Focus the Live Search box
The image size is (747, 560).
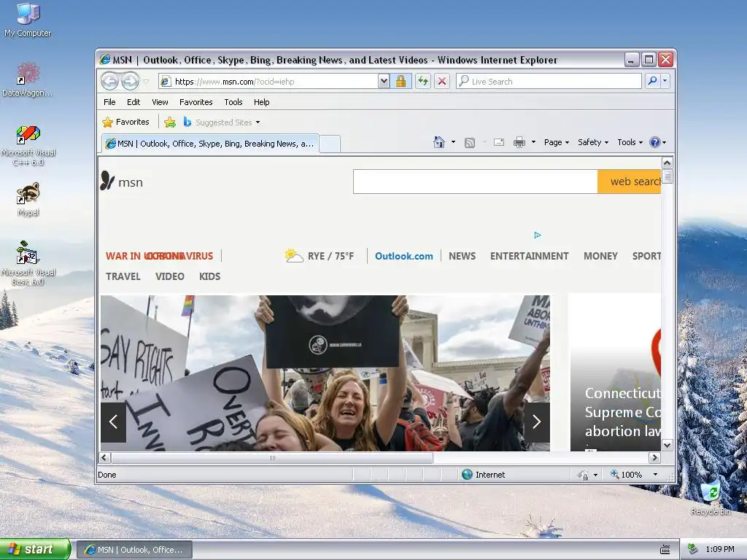tap(549, 82)
